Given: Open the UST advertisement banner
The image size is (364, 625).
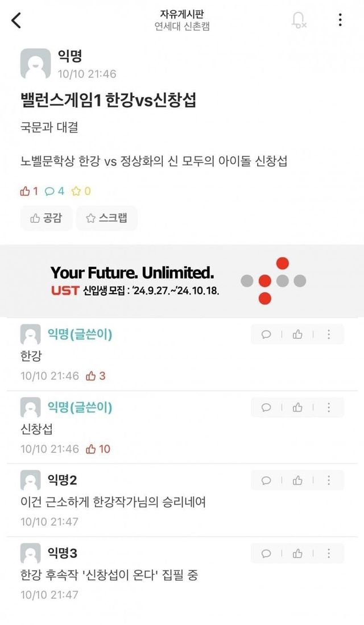Looking at the screenshot, I should click(182, 281).
